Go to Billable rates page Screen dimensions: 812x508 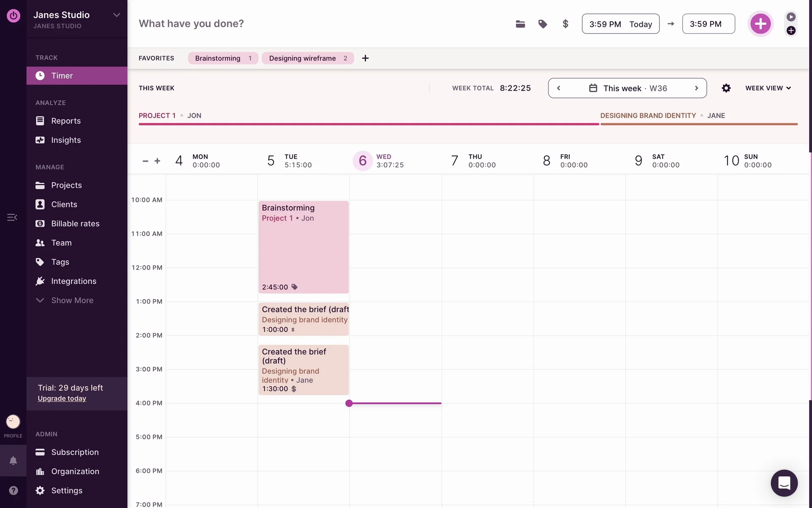[x=75, y=224]
